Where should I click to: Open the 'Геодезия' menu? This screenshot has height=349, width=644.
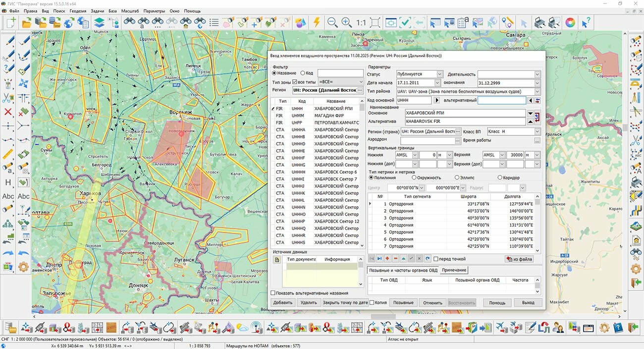[77, 10]
